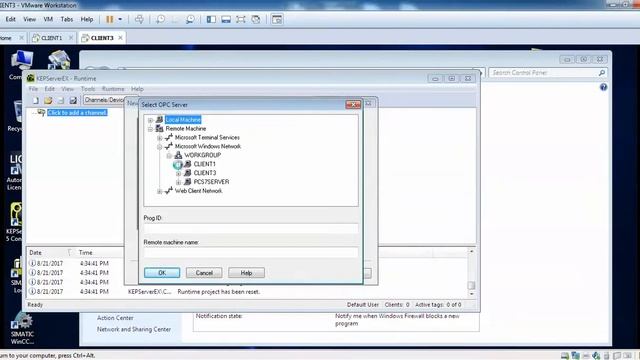Click the Control Panel help question icon
Image resolution: width=640 pixels, height=360 pixels.
(x=603, y=87)
